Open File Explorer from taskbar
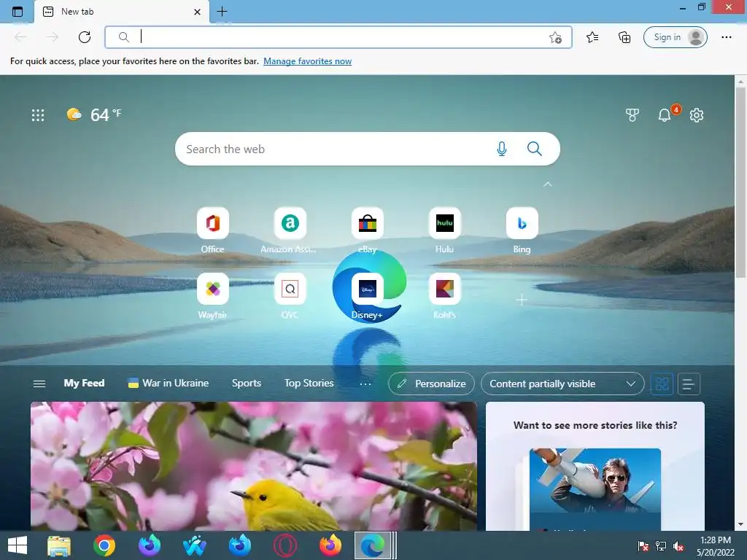Screen dimensions: 747x560 [59, 545]
